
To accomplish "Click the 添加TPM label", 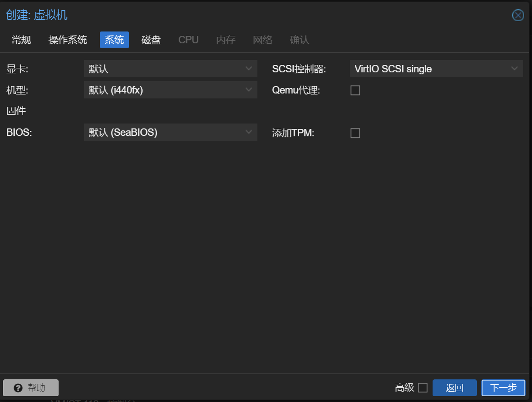I will tap(293, 133).
